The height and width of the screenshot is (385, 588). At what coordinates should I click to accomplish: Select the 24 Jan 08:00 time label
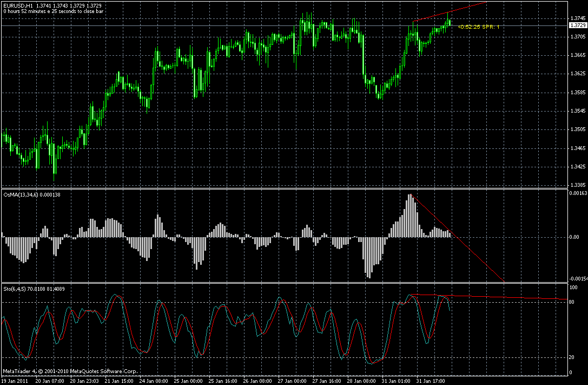click(154, 381)
